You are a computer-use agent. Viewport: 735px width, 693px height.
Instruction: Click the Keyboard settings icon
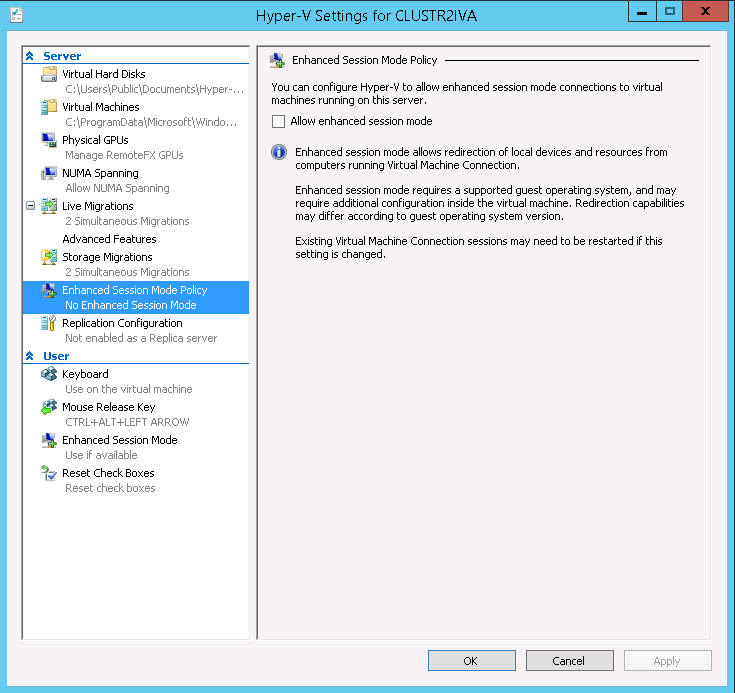point(49,374)
